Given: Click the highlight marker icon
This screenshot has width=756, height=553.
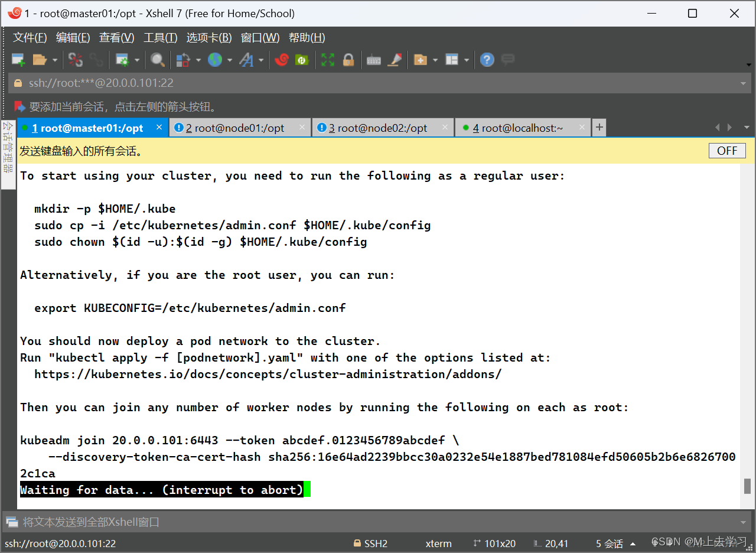Looking at the screenshot, I should pyautogui.click(x=395, y=60).
